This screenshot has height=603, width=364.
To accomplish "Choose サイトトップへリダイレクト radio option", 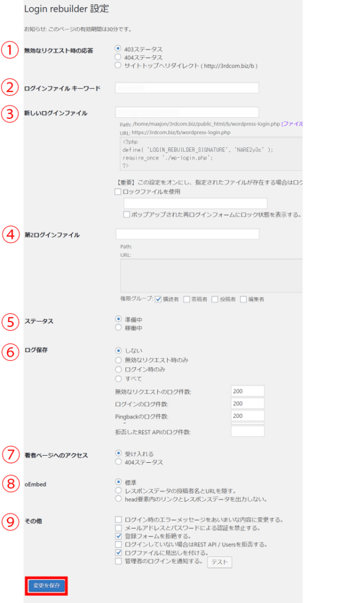I will pyautogui.click(x=118, y=66).
